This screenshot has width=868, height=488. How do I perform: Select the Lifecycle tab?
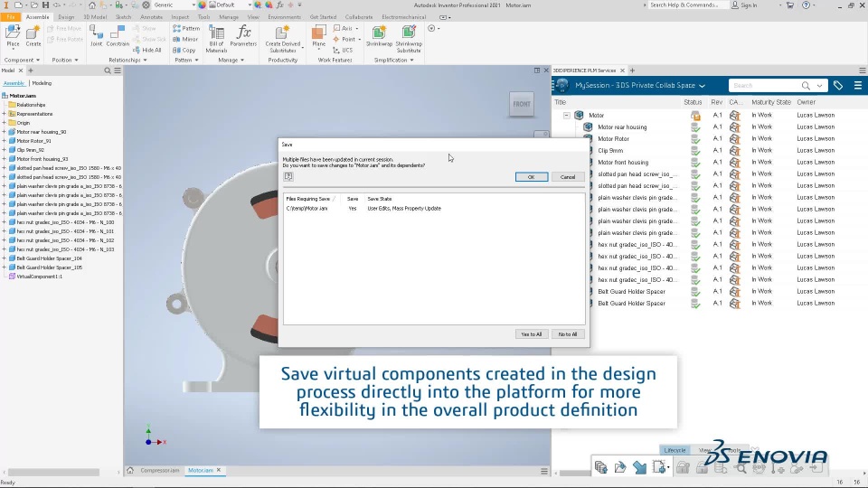pos(675,450)
